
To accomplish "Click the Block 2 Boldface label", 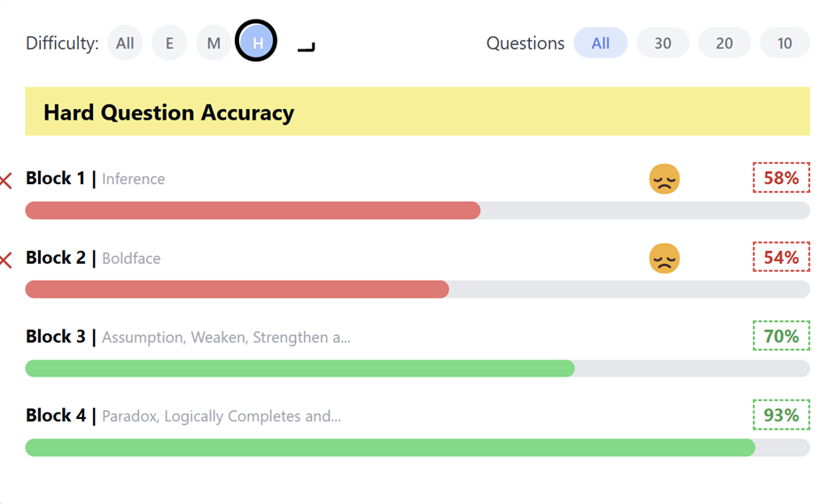I will (131, 259).
